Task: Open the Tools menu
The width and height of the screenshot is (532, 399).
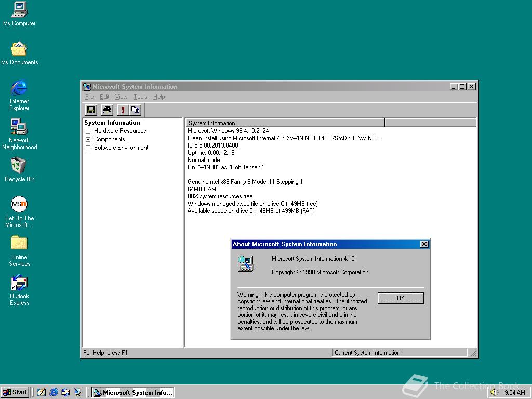Action: click(140, 97)
